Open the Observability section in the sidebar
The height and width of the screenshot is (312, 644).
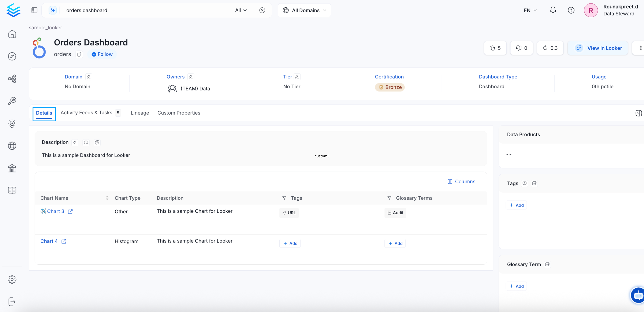tap(12, 101)
